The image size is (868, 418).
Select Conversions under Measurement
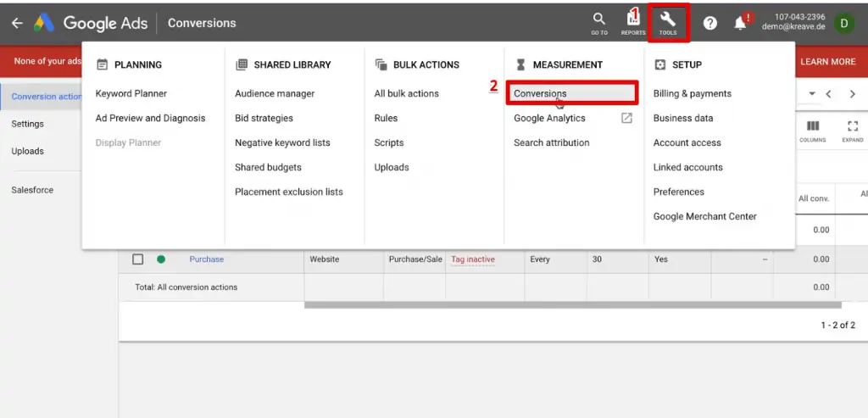572,93
